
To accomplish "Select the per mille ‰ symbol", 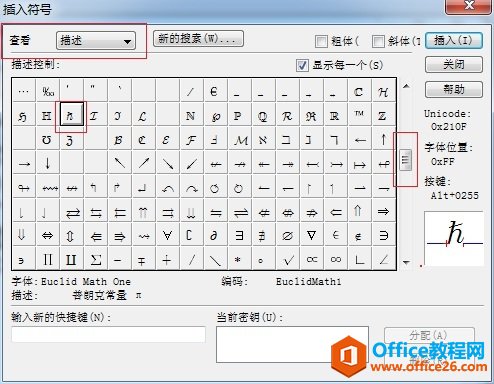I will [48, 91].
